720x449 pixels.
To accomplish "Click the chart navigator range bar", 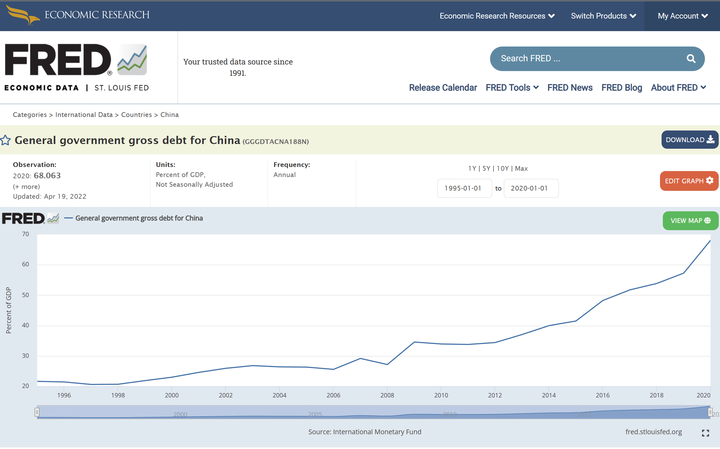I will tap(373, 412).
